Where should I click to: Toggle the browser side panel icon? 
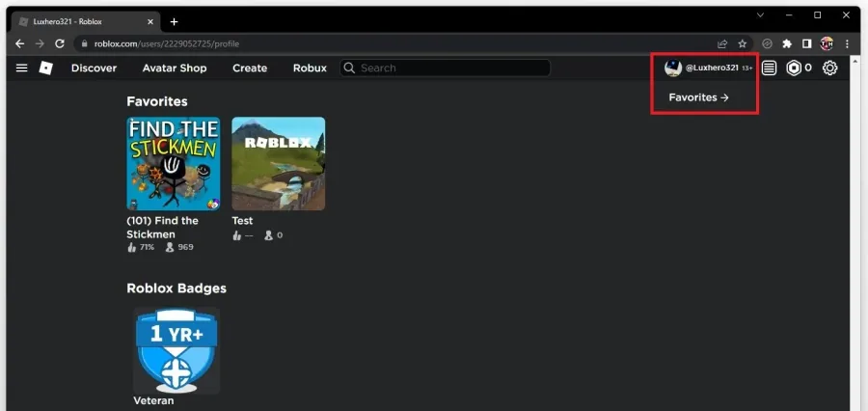806,43
